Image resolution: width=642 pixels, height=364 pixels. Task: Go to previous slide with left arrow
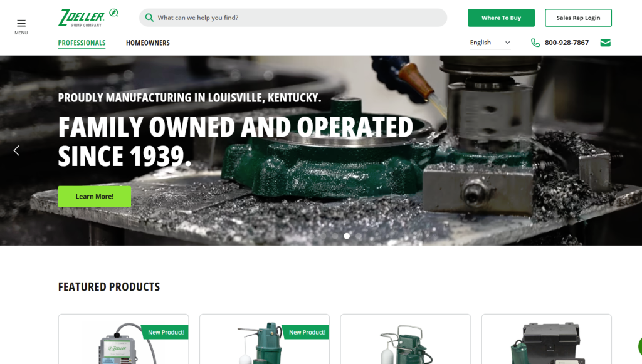(16, 150)
